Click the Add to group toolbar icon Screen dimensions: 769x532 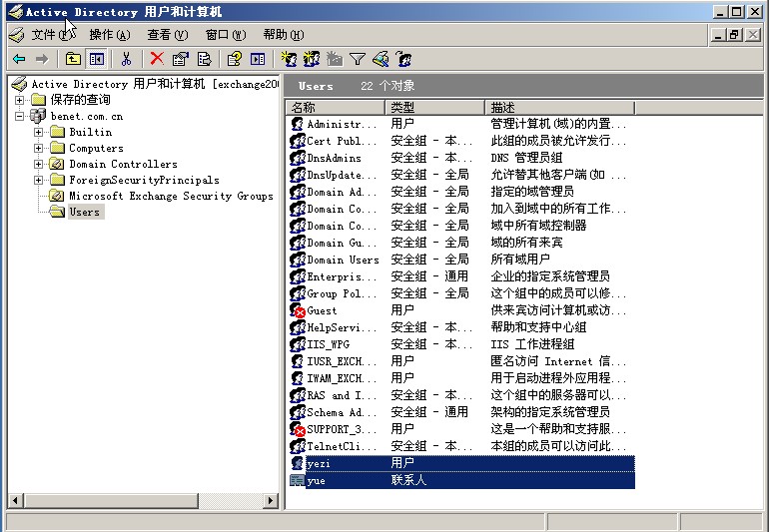[403, 59]
